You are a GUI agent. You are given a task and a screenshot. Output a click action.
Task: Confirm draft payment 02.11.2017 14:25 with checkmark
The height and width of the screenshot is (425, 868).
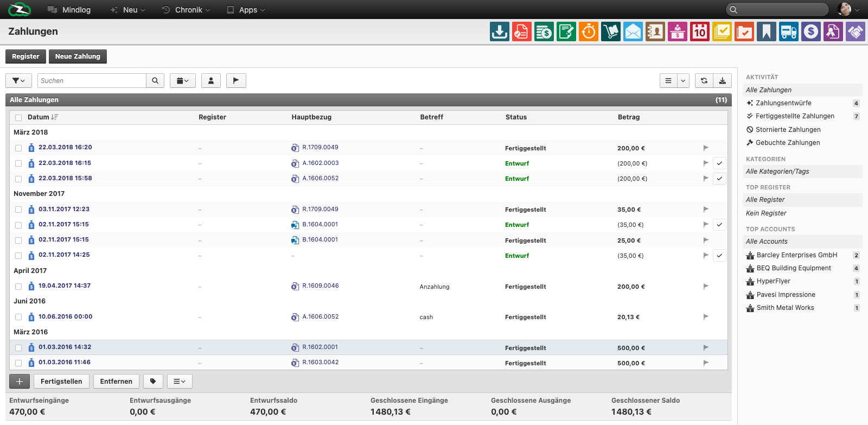click(x=719, y=255)
